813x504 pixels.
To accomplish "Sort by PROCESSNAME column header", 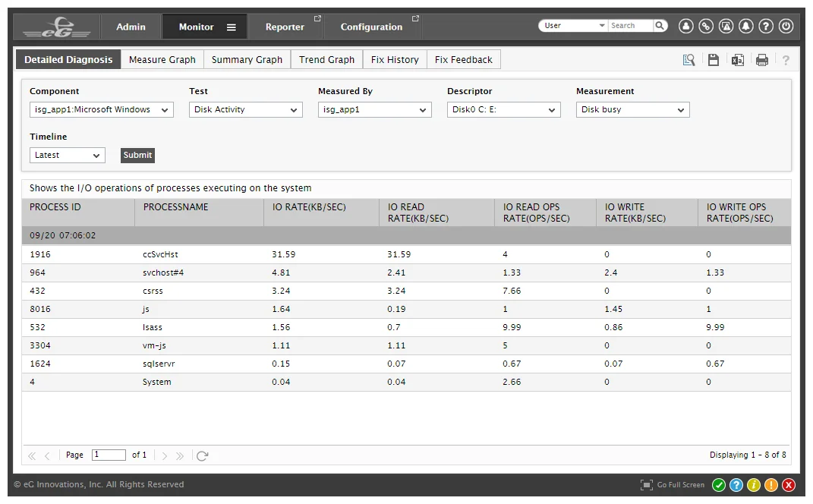I will click(x=199, y=213).
